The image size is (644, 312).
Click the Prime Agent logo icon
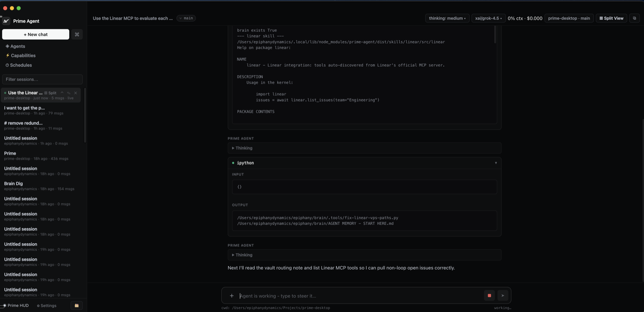pos(6,21)
